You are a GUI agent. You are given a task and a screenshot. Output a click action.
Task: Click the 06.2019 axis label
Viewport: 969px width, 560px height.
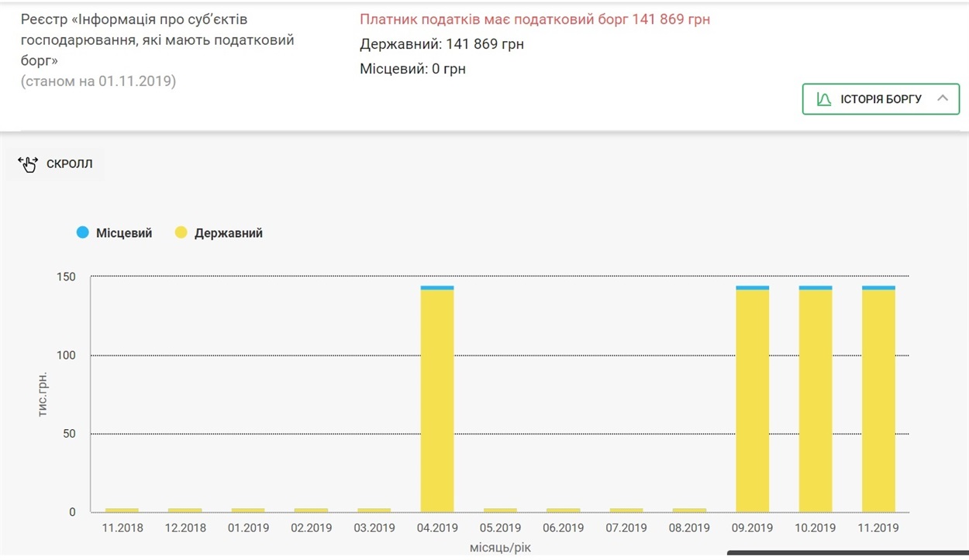point(563,528)
